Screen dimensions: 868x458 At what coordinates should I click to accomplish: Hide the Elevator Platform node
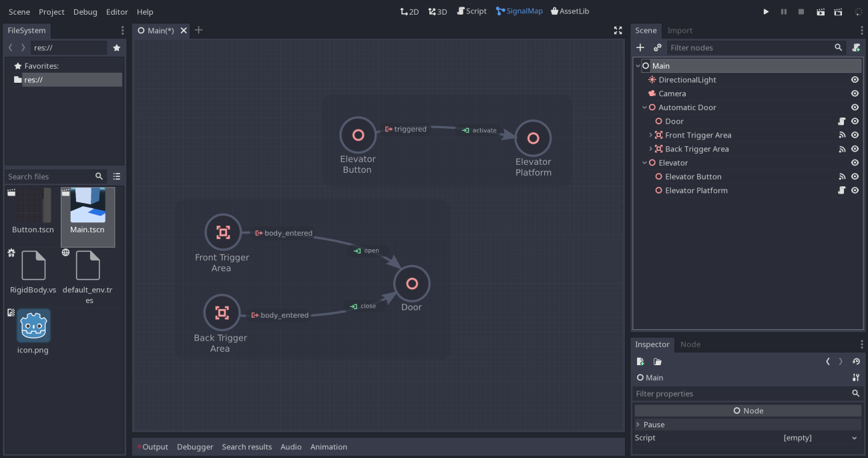click(x=855, y=190)
